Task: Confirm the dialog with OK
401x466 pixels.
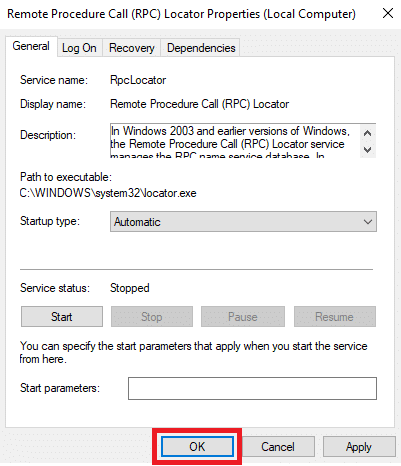Action: tap(197, 447)
